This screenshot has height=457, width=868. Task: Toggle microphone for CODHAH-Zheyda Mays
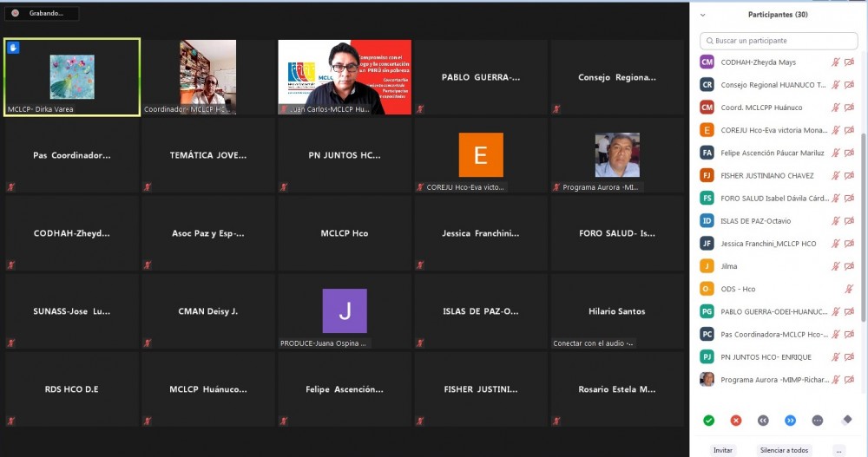[x=836, y=62]
